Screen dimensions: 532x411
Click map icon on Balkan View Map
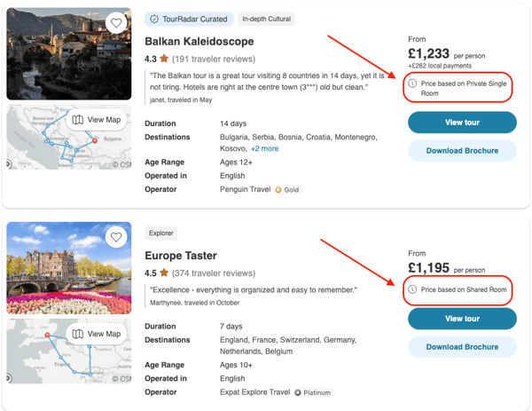(x=78, y=120)
